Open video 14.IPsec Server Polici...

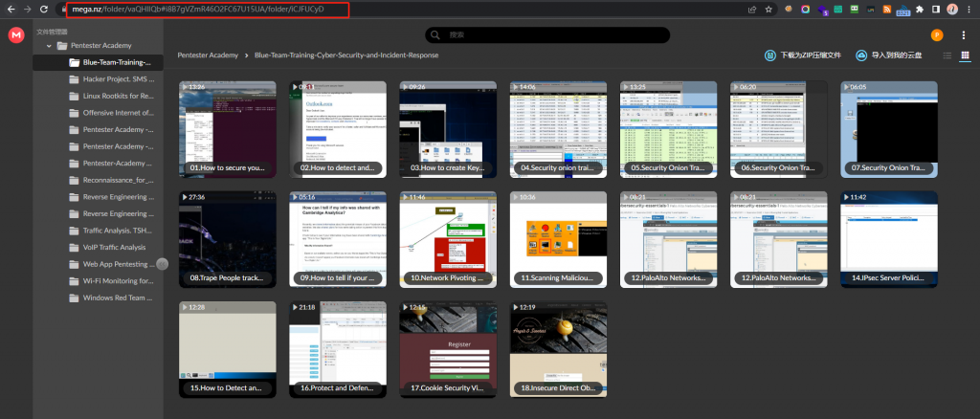click(x=889, y=239)
